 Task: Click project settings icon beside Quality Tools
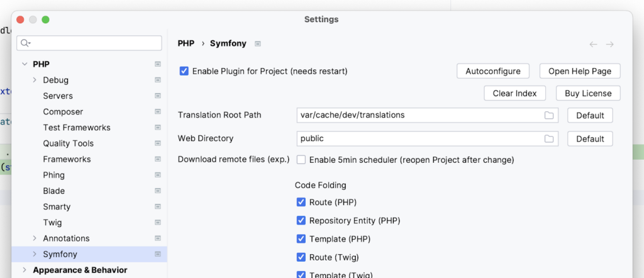[x=158, y=143]
